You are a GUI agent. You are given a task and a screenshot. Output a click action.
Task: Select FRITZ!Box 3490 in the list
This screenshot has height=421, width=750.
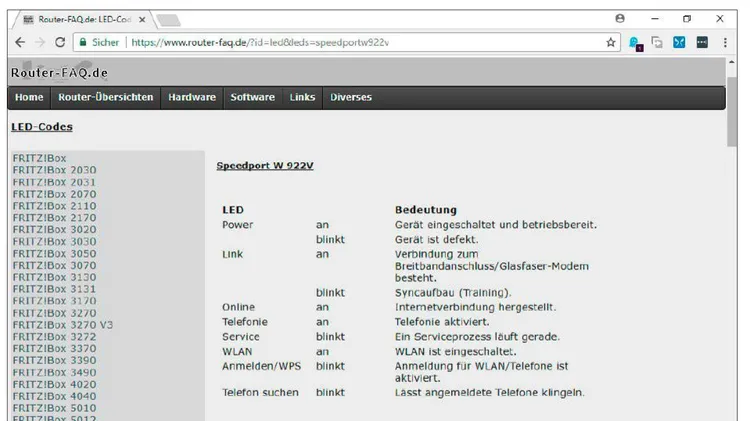(55, 373)
